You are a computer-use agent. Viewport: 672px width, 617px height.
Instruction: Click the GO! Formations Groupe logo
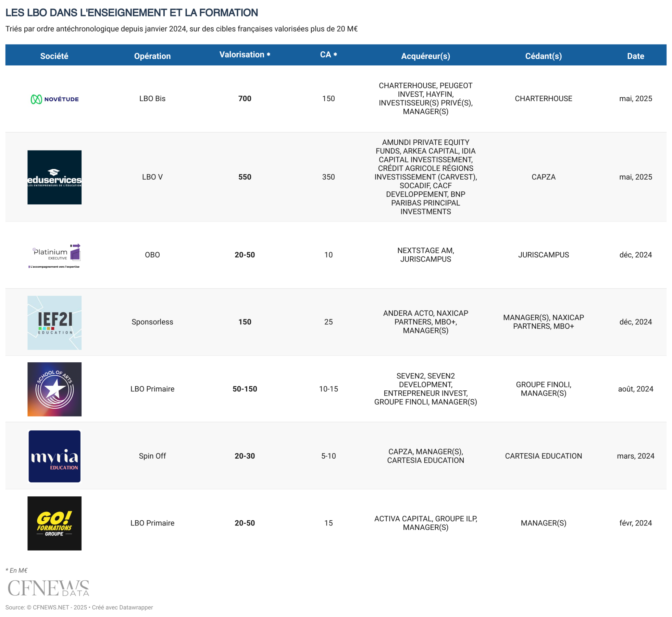click(54, 523)
